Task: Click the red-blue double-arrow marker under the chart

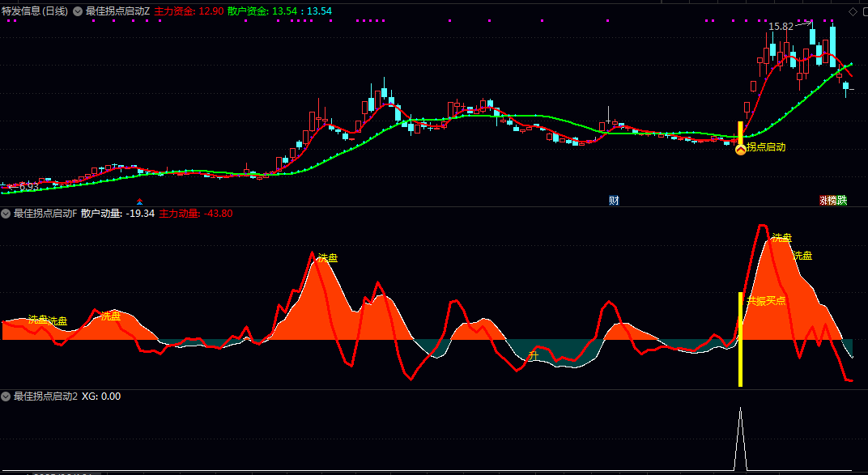Action: coord(139,201)
